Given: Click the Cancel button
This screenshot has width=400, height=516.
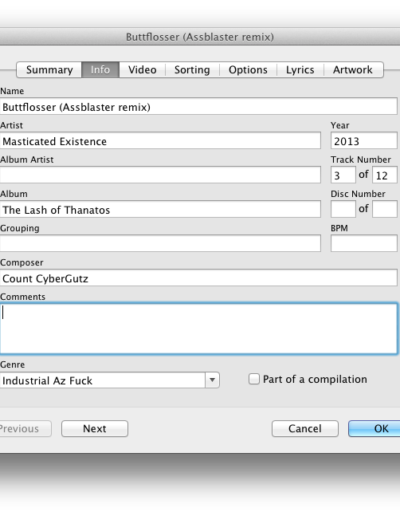Looking at the screenshot, I should (305, 428).
